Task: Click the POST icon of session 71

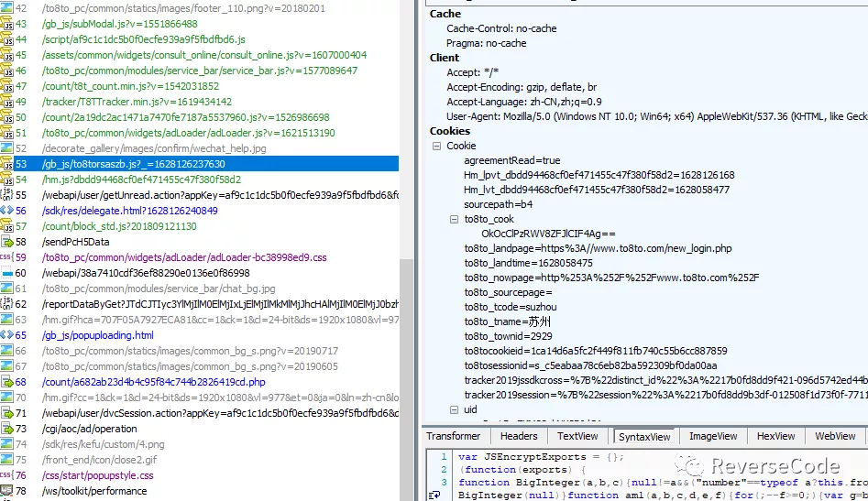Action: click(x=6, y=412)
